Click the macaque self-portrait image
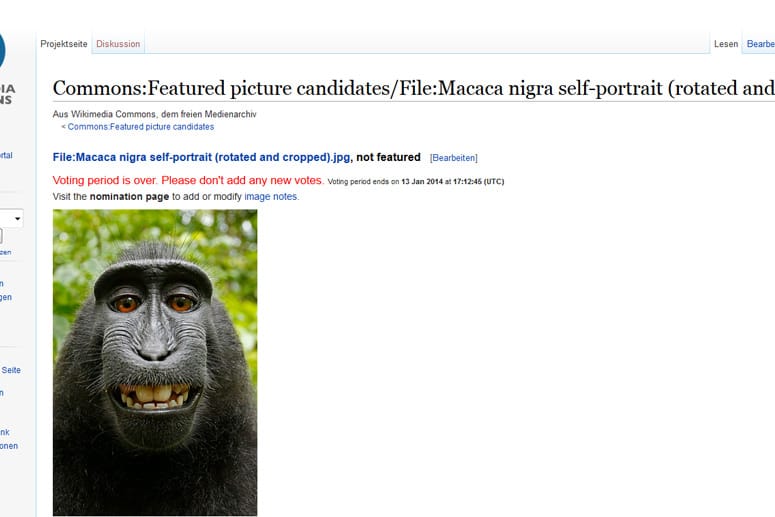 [155, 362]
